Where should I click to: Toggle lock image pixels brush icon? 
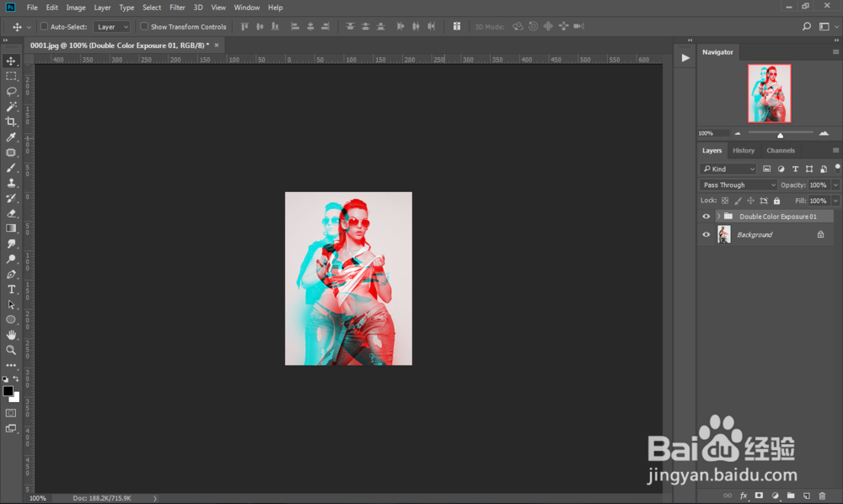click(738, 201)
